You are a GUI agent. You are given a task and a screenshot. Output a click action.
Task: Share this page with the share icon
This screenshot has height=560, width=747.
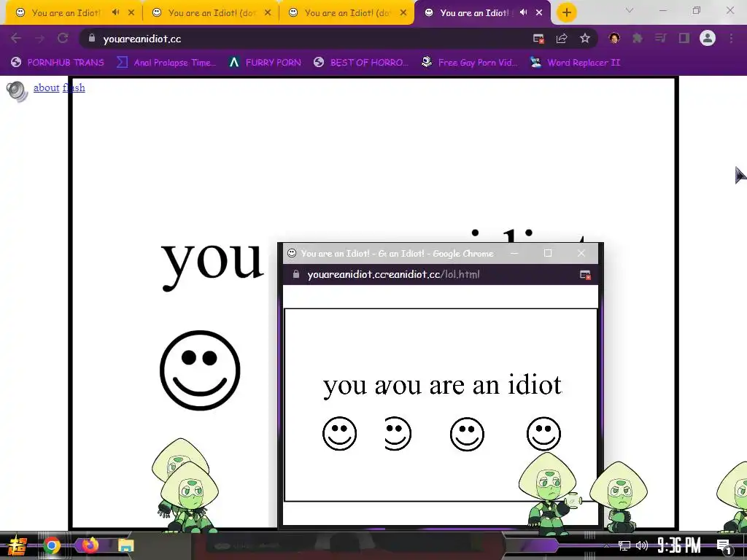(562, 39)
